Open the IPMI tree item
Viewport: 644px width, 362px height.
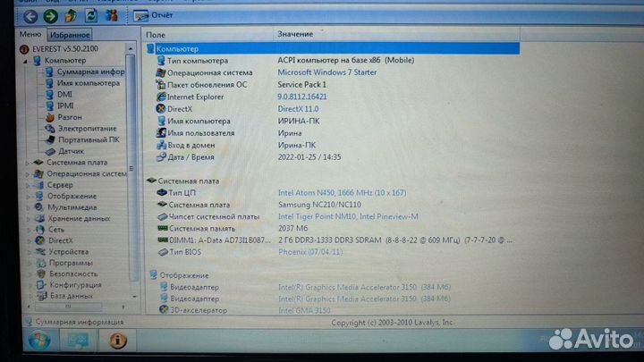(x=65, y=105)
